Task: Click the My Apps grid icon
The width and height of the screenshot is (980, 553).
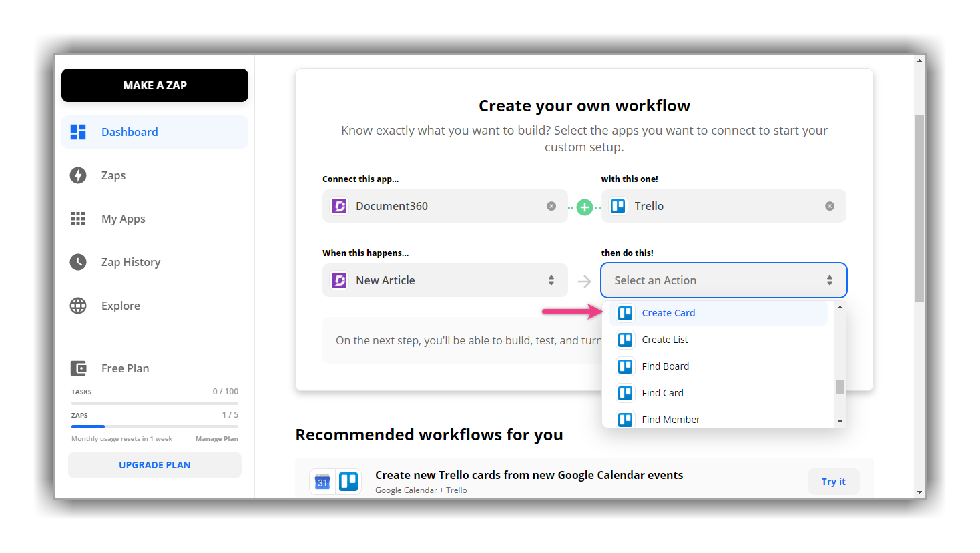Action: click(78, 219)
